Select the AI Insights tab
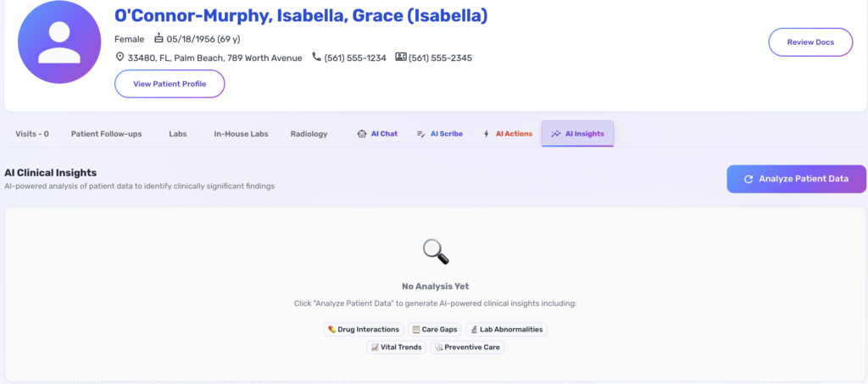Screen dimensions: 868x384 click(x=577, y=134)
